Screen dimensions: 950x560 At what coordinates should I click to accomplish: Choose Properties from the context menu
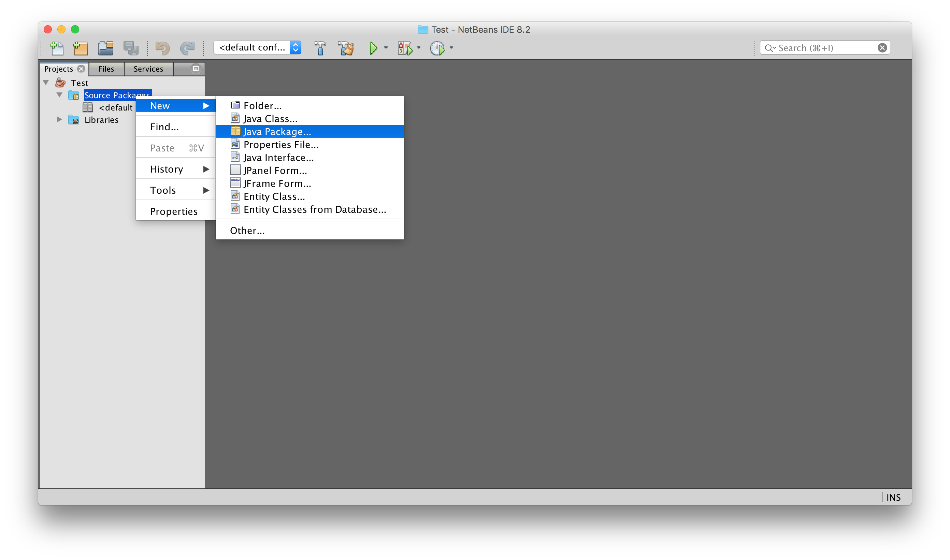(176, 211)
